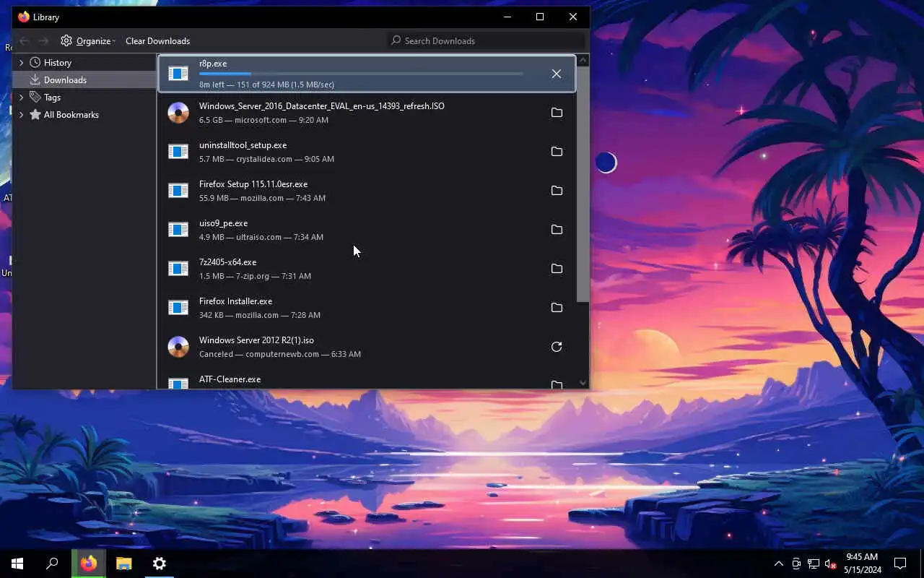This screenshot has width=924, height=578.
Task: Expand the All Bookmarks tree node
Action: (x=21, y=115)
